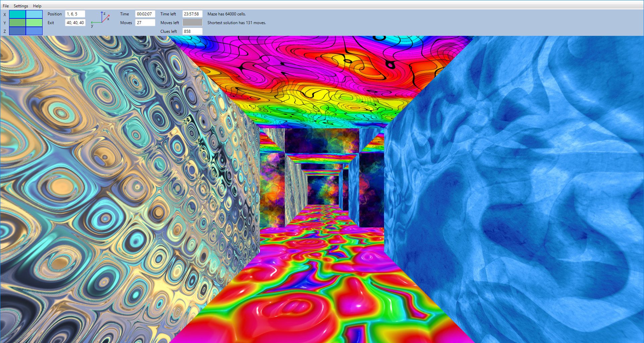Image resolution: width=644 pixels, height=343 pixels.
Task: Select the darker green Y axis swatch
Action: coord(17,23)
